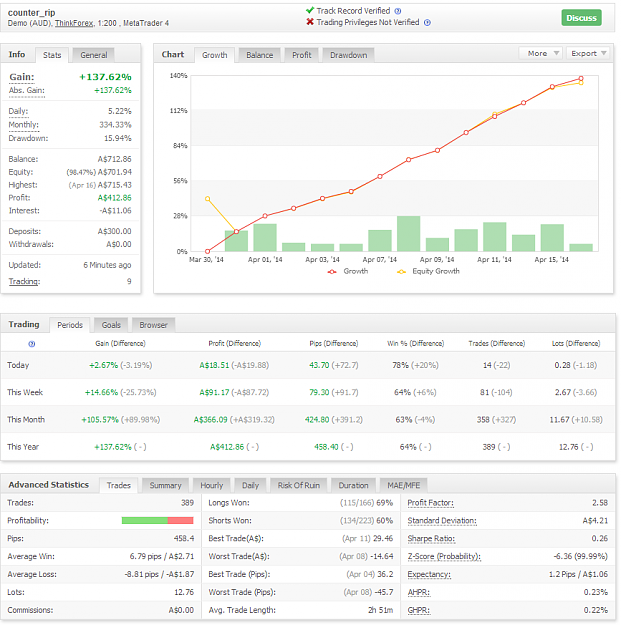Image resolution: width=621 pixels, height=625 pixels.
Task: Click the last growth point on chart
Action: pos(581,79)
